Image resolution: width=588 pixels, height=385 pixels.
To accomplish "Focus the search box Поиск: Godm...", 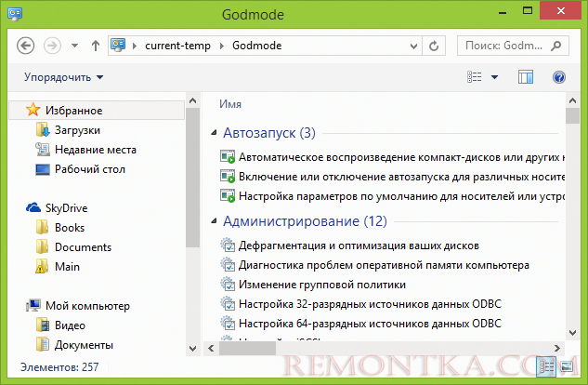I will (503, 46).
